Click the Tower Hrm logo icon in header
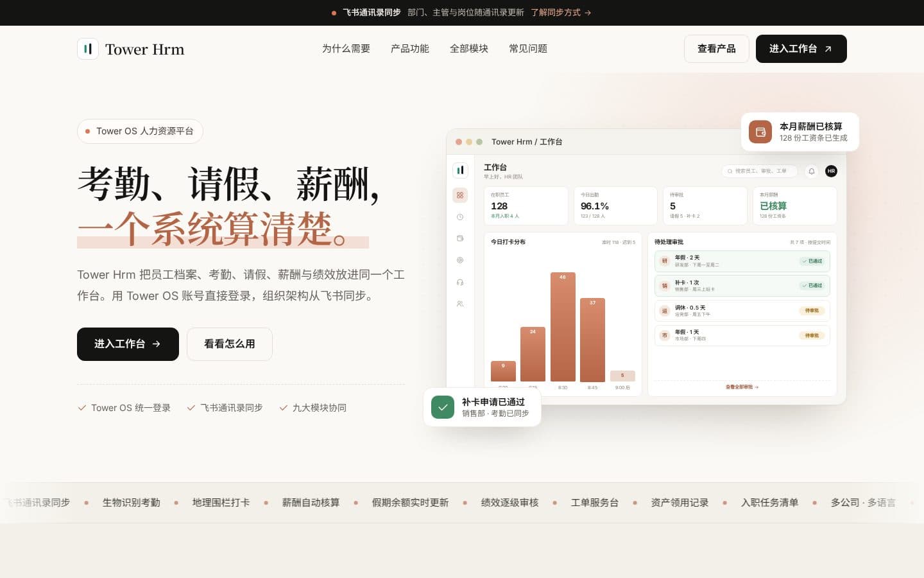This screenshot has height=578, width=924. (88, 49)
